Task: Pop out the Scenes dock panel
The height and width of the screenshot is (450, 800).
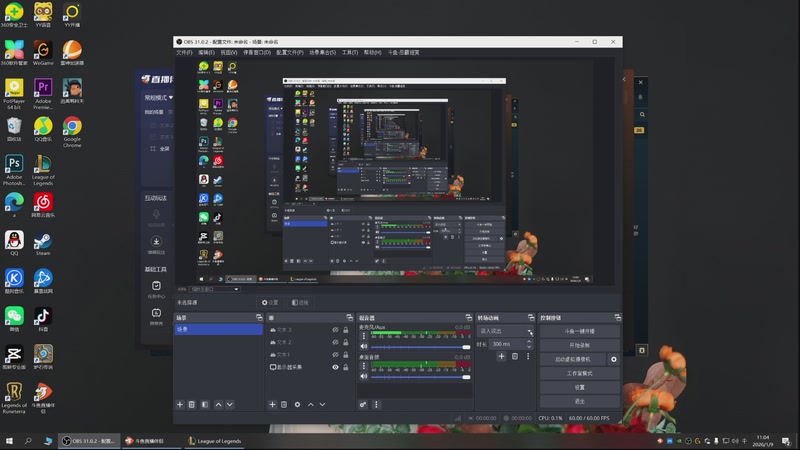Action: pos(259,318)
